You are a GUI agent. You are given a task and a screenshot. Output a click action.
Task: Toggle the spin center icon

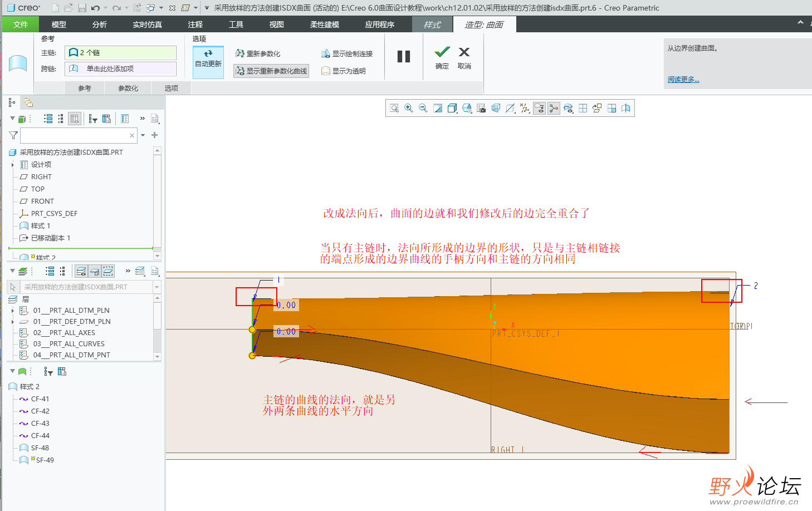click(x=554, y=108)
